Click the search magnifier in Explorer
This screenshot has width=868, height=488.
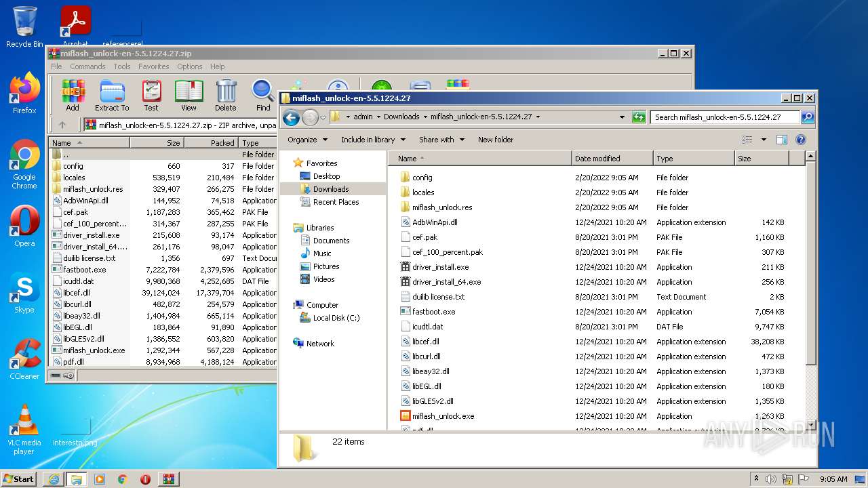click(807, 117)
